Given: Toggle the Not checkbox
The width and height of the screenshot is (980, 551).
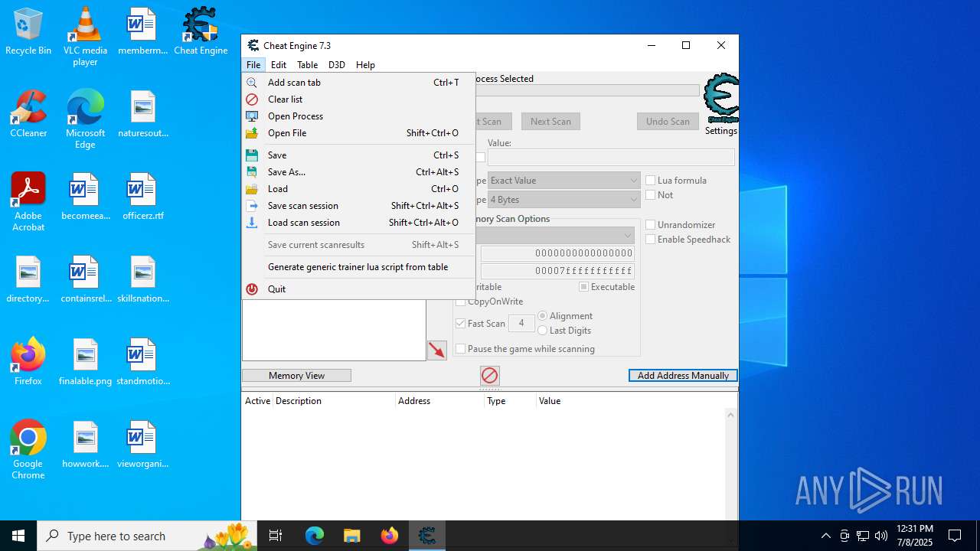Looking at the screenshot, I should tap(651, 195).
